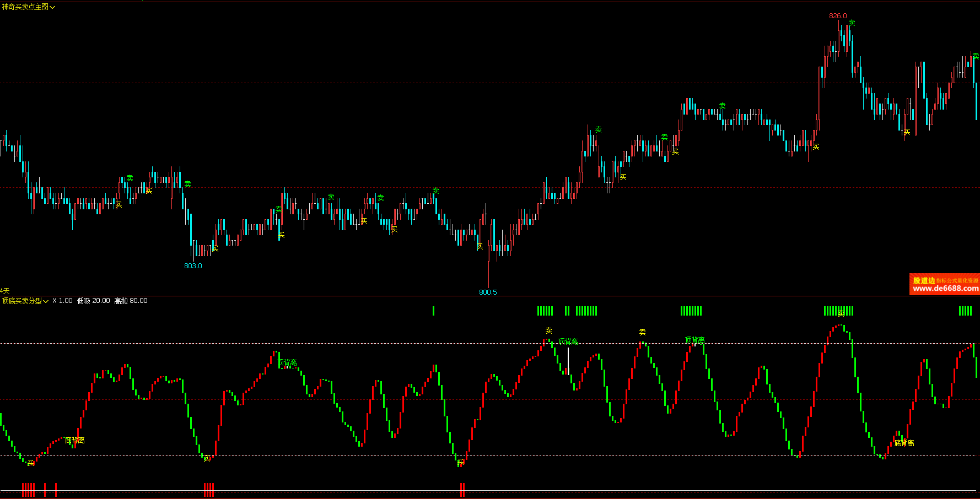Click the single isolated green signal bar

point(433,311)
